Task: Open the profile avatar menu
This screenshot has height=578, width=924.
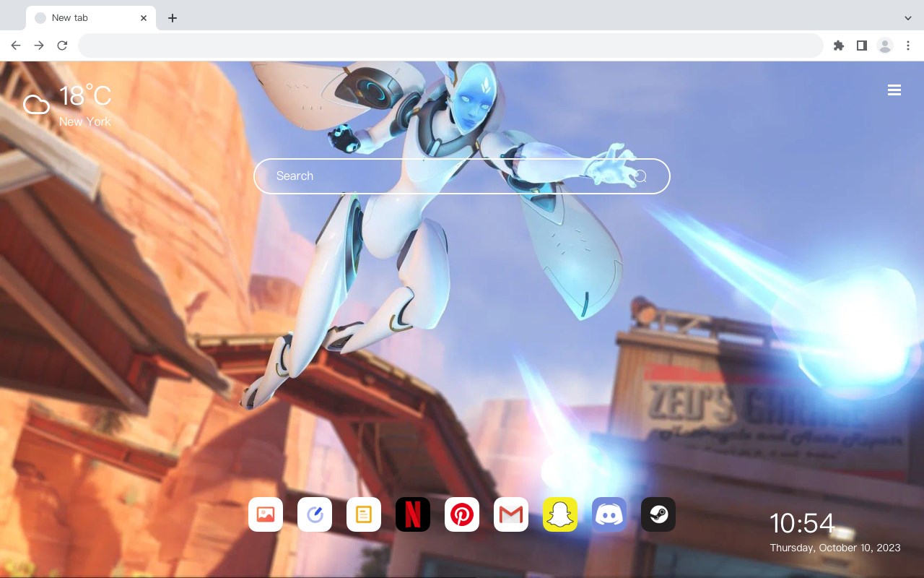Action: coord(885,46)
